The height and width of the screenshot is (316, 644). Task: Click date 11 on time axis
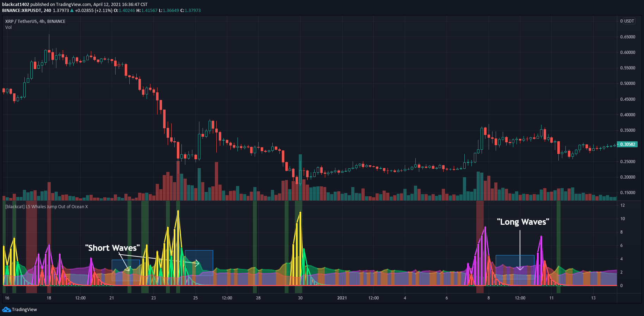tap(551, 298)
